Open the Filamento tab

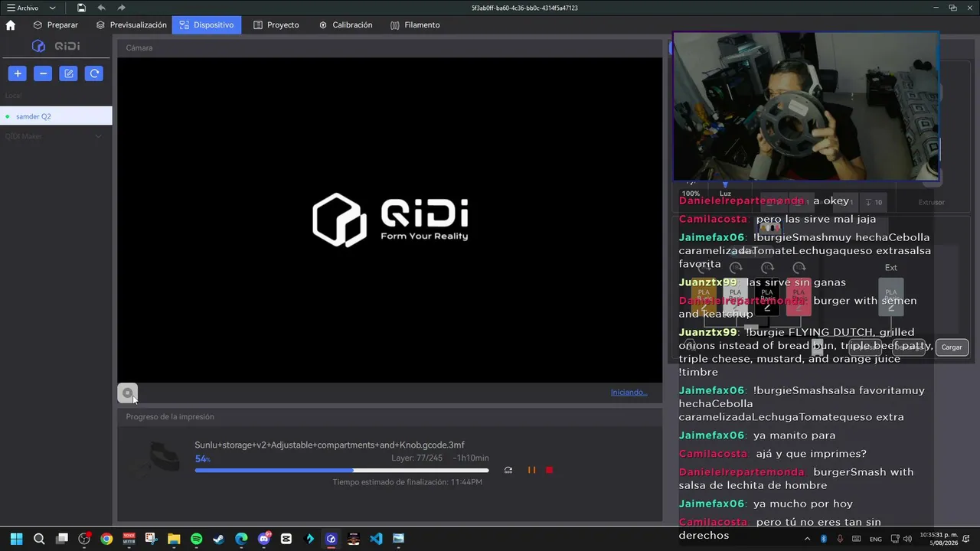[x=415, y=25]
